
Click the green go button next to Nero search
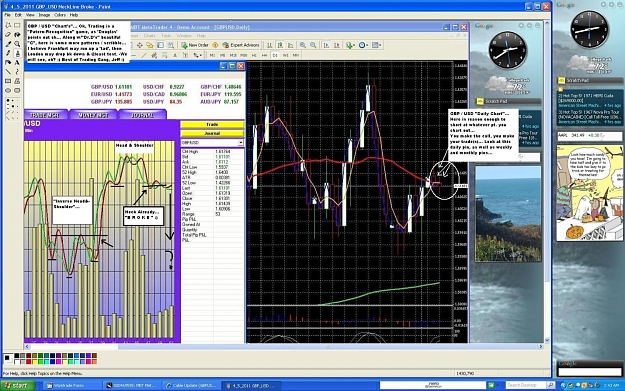(491, 385)
